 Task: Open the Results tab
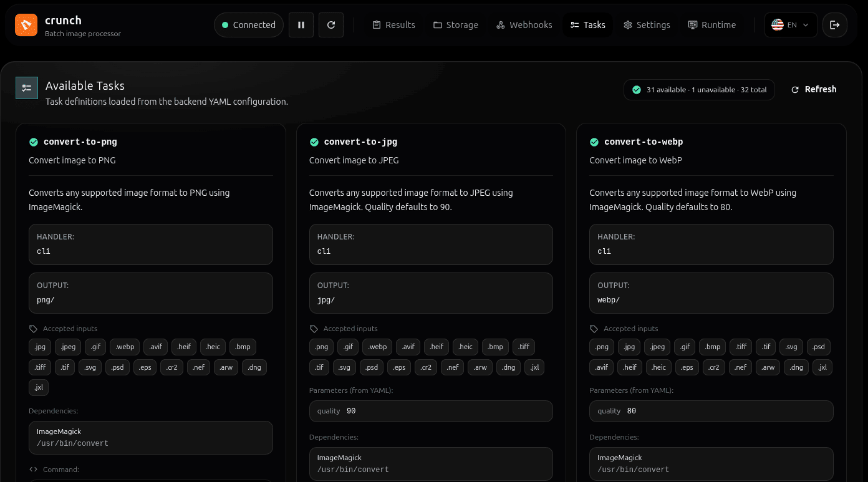pyautogui.click(x=393, y=25)
